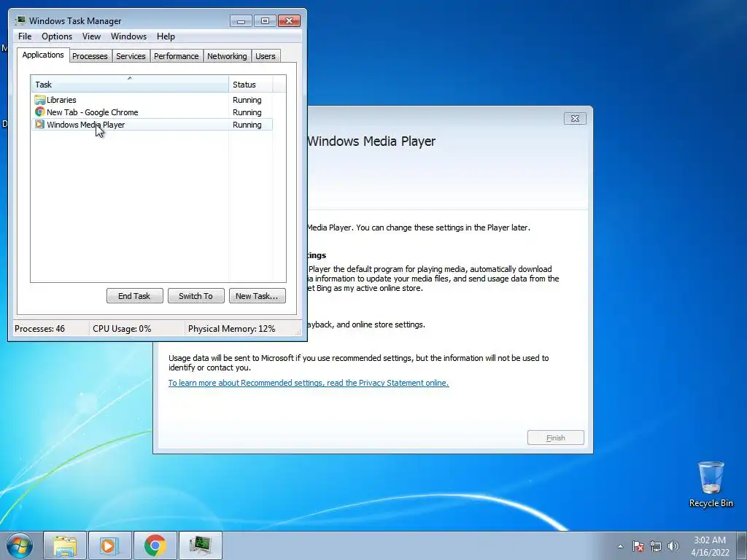Open the Windows menu in Task Manager

coord(128,36)
